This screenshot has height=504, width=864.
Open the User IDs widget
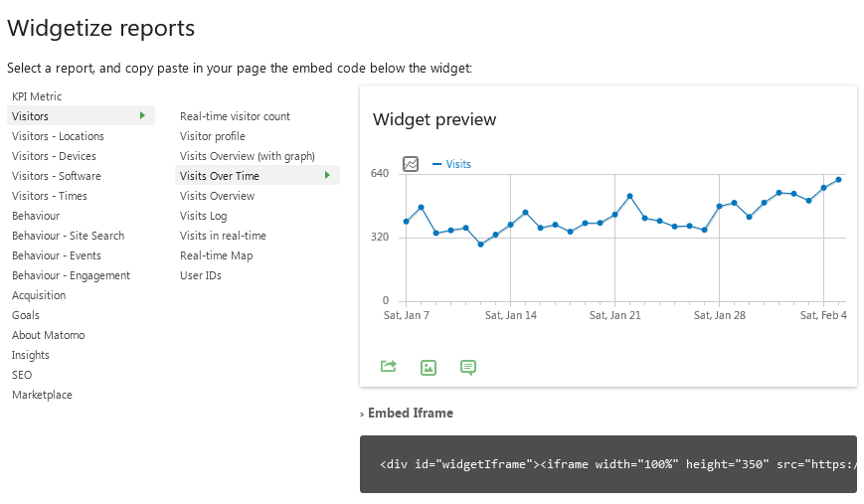coord(200,275)
